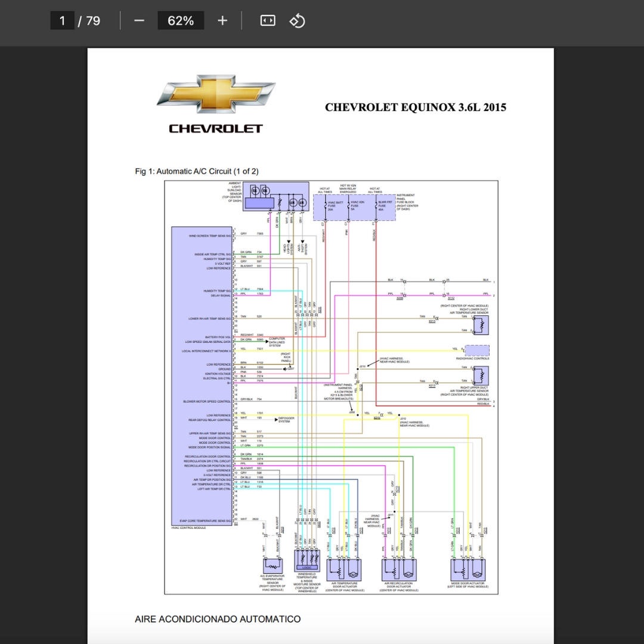Click the HVAC control module block in diagram
This screenshot has height=644, width=644.
click(202, 376)
